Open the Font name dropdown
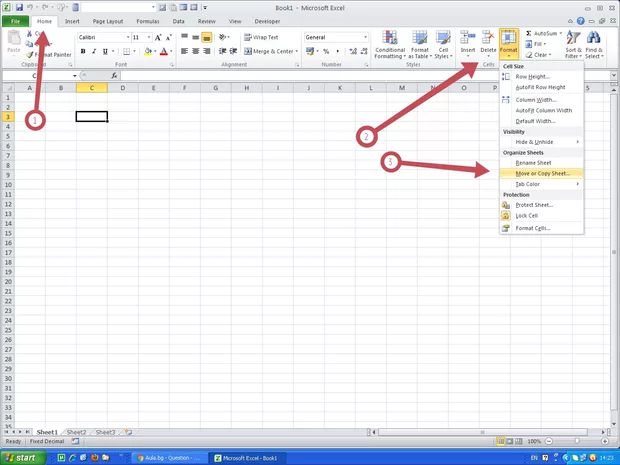620x465 pixels. click(x=128, y=37)
